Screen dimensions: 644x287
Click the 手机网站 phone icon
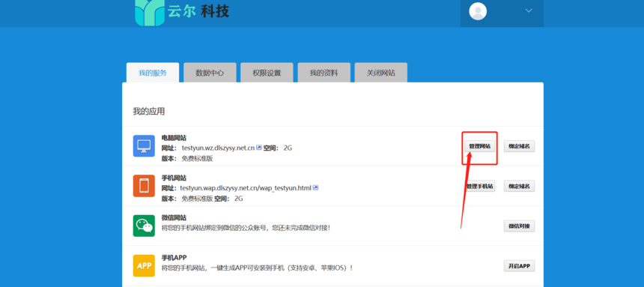[144, 186]
